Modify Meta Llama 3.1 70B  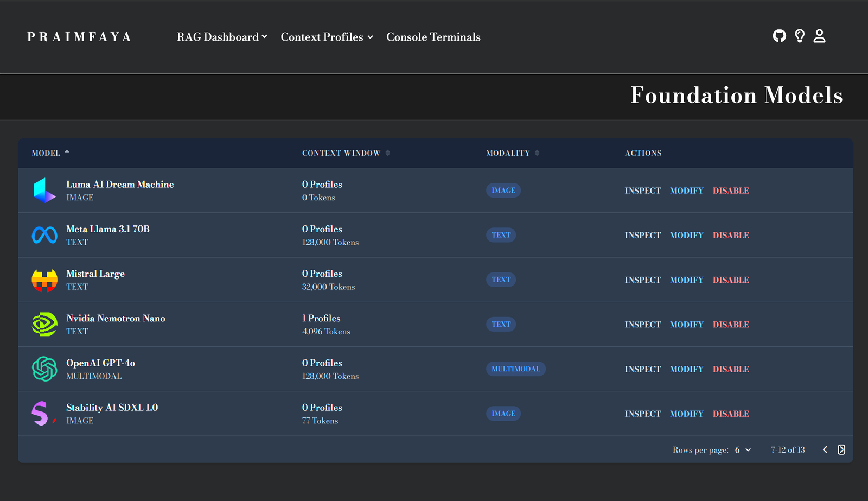click(x=686, y=235)
